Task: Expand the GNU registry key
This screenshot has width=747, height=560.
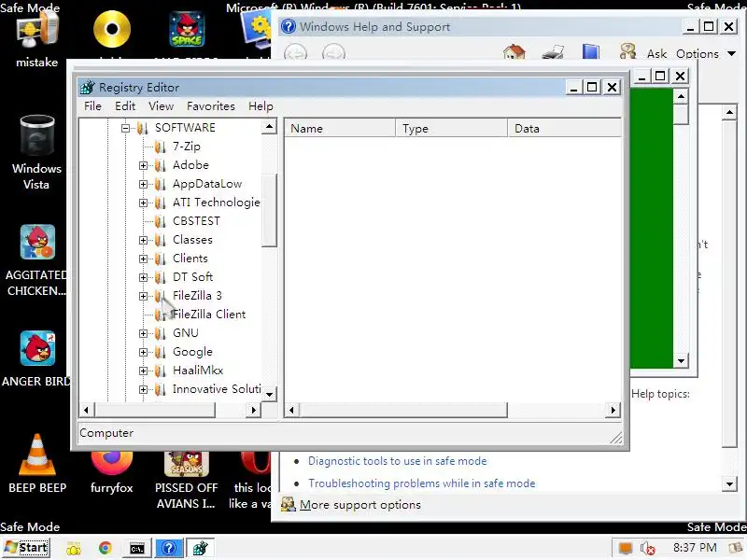Action: 143,333
